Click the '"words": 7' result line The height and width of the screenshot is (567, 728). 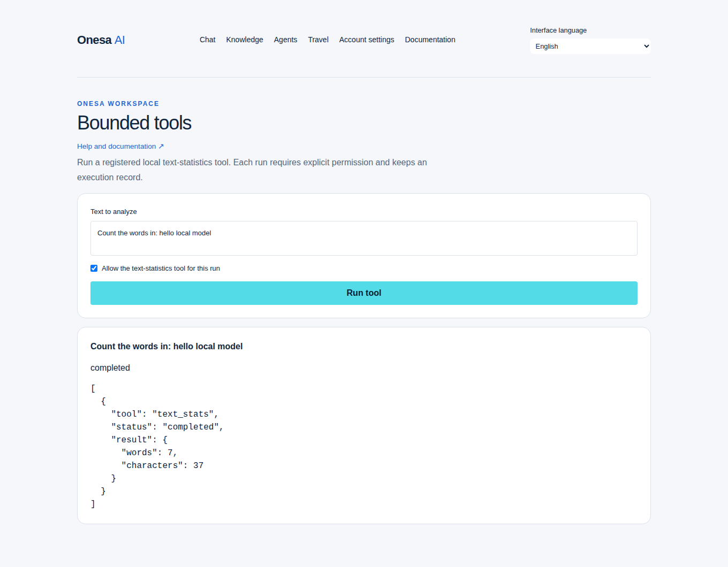149,453
